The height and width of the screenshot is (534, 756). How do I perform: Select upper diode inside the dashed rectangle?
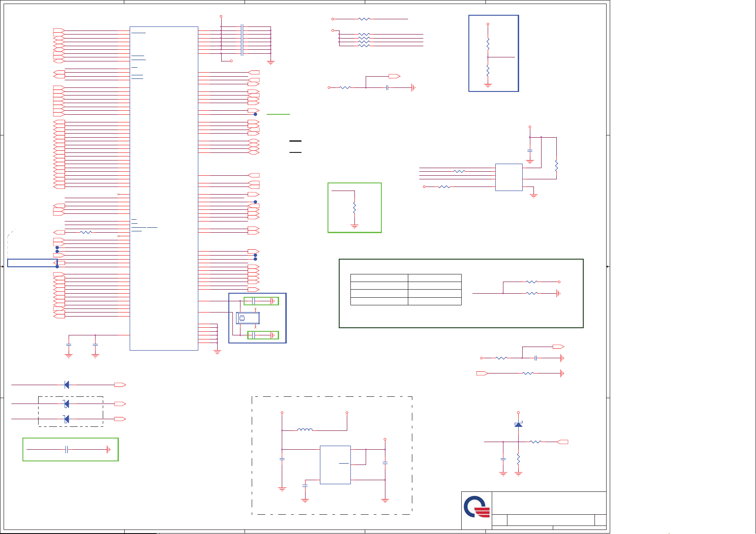(66, 404)
